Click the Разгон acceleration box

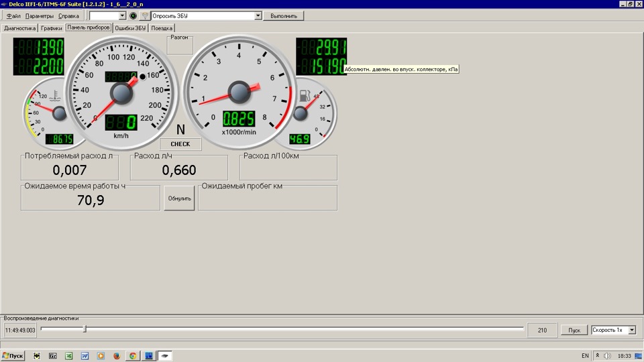pos(180,45)
